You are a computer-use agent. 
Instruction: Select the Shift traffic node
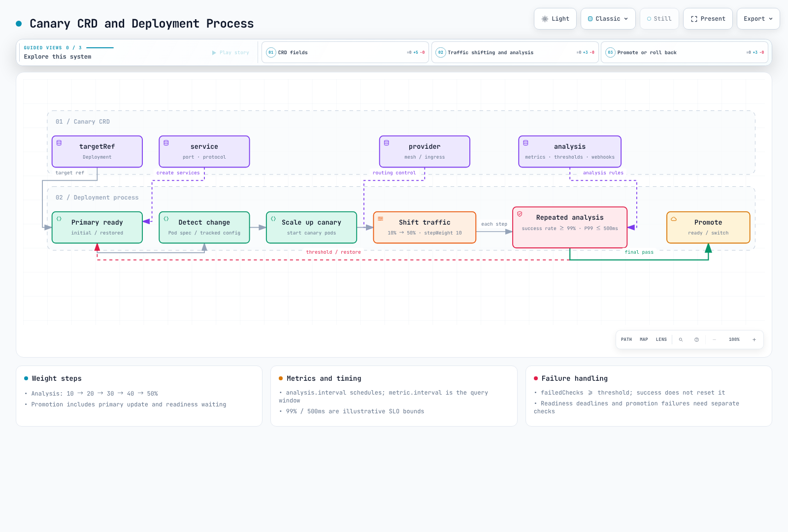[425, 228]
